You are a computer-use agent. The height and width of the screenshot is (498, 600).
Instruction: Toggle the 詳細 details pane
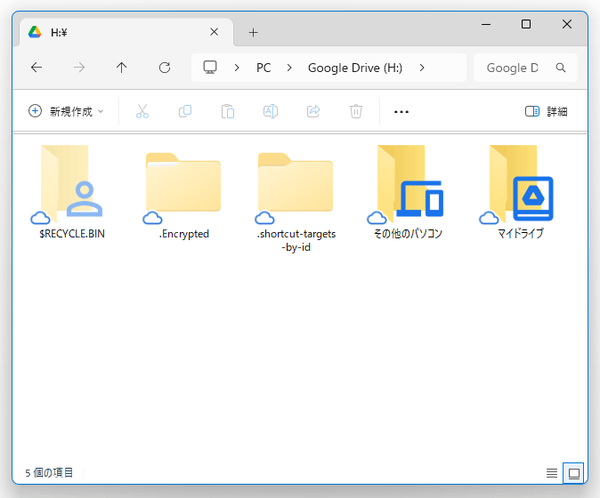(x=546, y=112)
